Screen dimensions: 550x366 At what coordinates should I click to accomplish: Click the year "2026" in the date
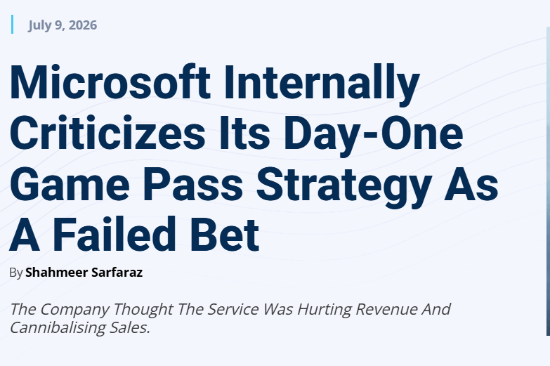[83, 25]
